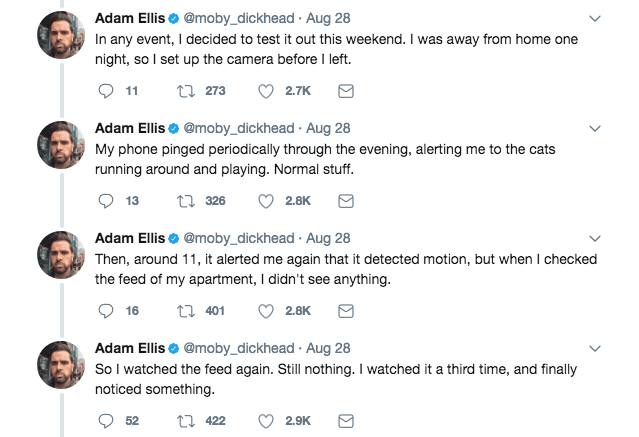Reply to the tweet with 52 replies
Image resolution: width=639 pixels, height=437 pixels.
[106, 421]
